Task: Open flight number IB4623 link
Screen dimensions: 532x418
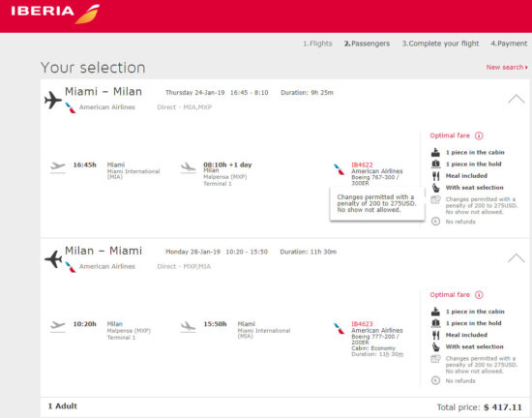Action: coord(362,324)
